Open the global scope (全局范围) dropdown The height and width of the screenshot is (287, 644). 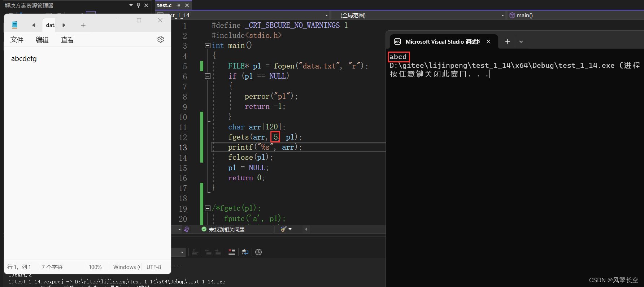(x=502, y=15)
